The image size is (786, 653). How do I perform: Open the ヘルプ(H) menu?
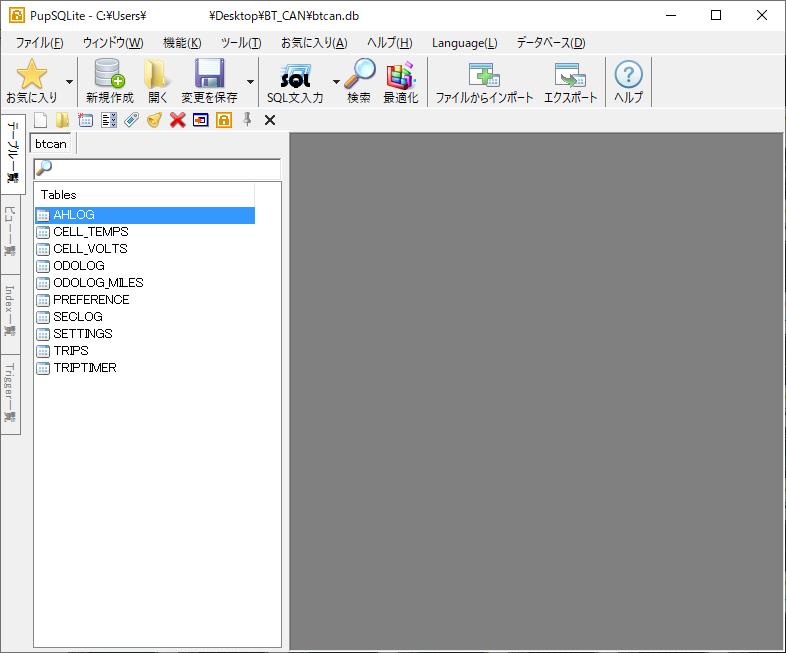coord(389,43)
